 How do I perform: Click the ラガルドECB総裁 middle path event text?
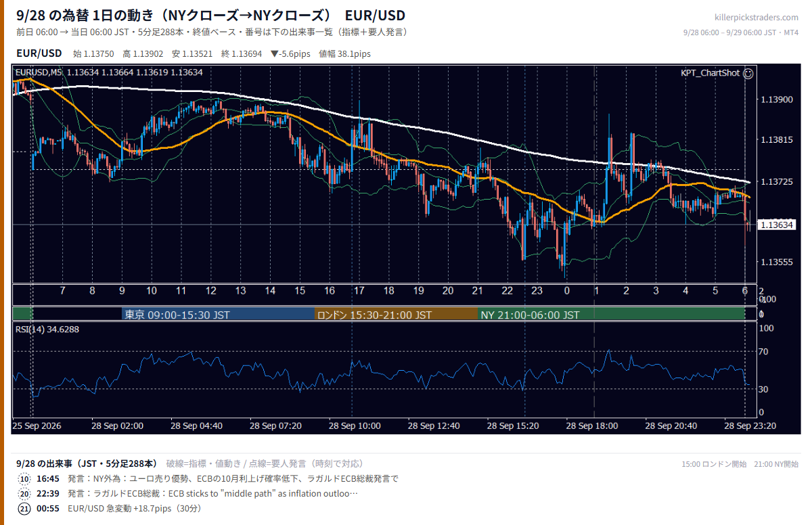pyautogui.click(x=212, y=494)
